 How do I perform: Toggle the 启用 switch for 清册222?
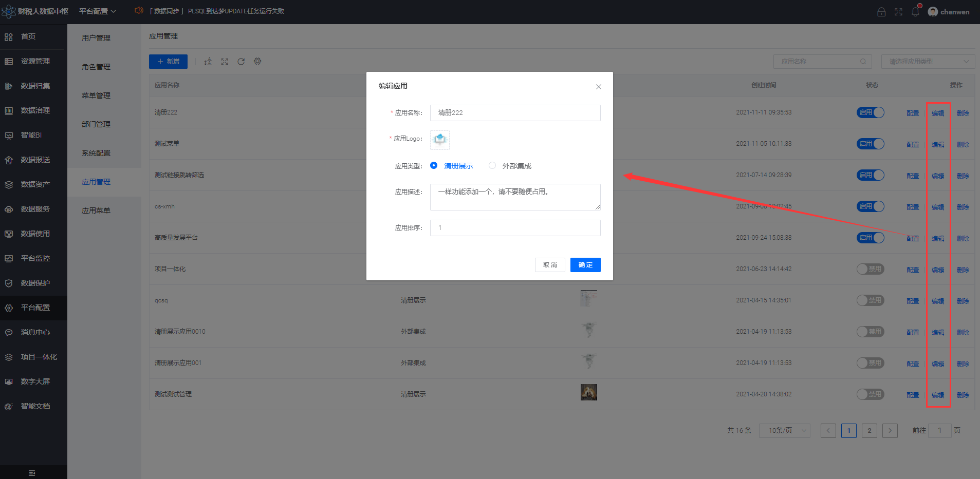coord(871,112)
